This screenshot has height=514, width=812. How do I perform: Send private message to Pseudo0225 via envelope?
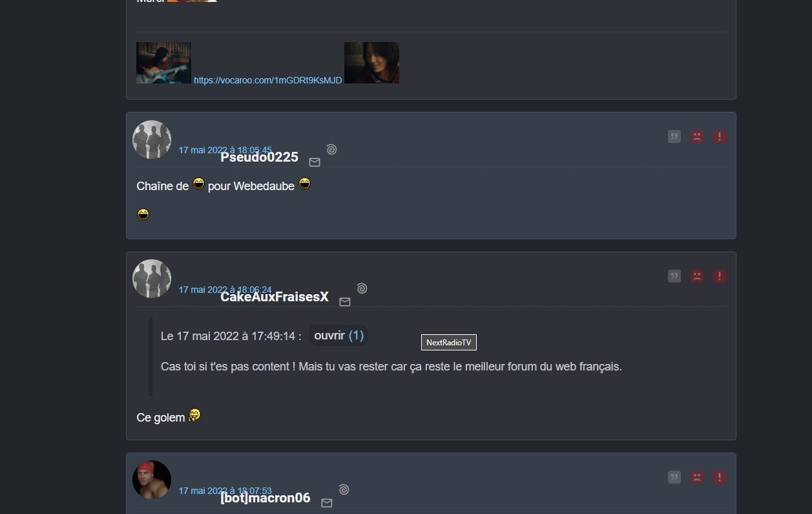[315, 162]
